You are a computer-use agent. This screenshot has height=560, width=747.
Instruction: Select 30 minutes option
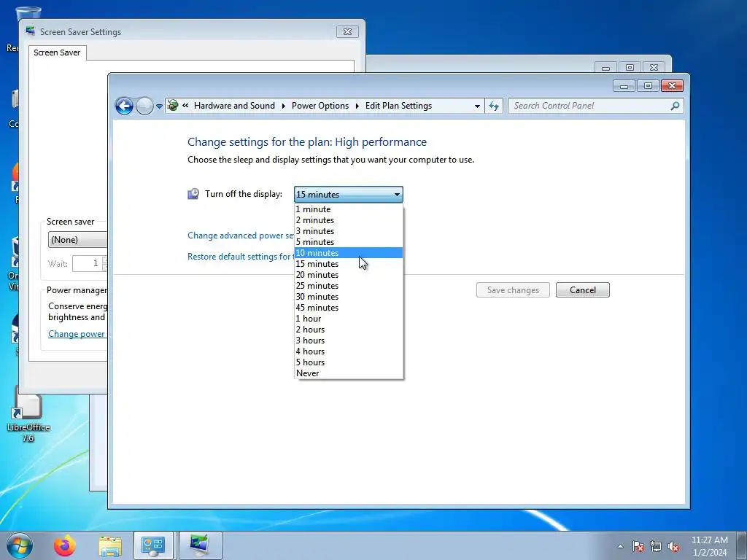tap(349, 297)
